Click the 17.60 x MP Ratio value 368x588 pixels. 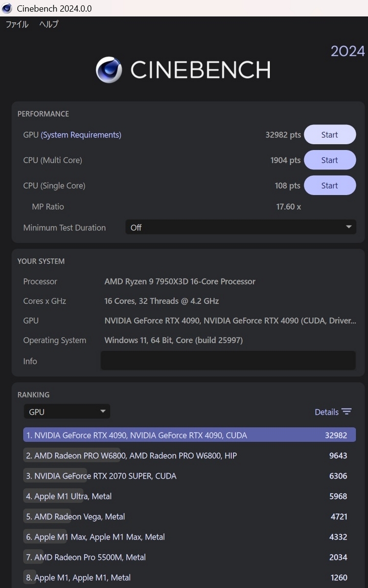click(288, 207)
